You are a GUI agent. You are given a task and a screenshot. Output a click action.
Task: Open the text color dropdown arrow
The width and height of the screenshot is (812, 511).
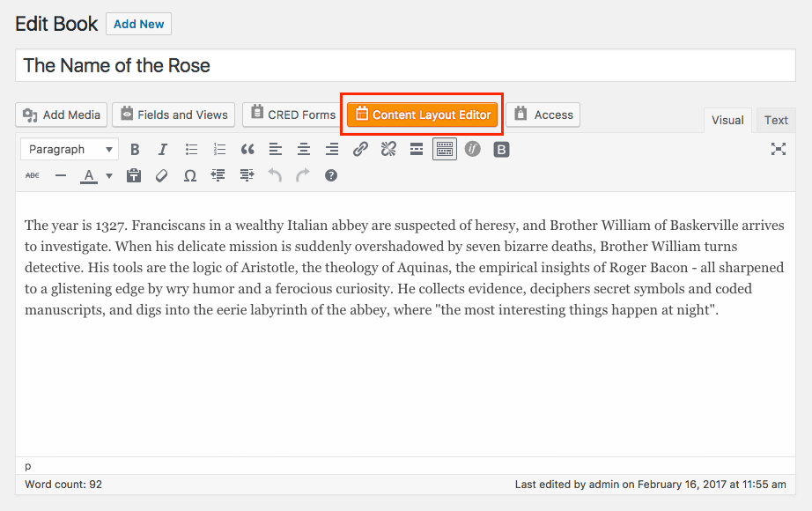pyautogui.click(x=108, y=175)
